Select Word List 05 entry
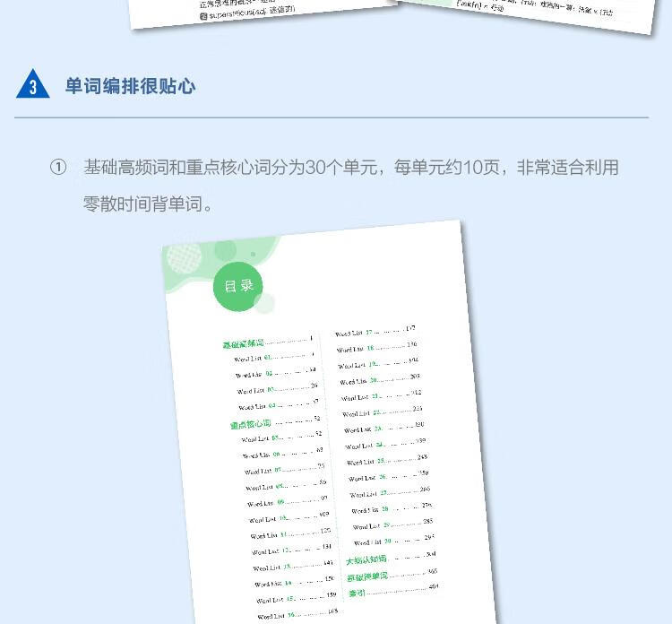The height and width of the screenshot is (624, 672). (x=263, y=438)
